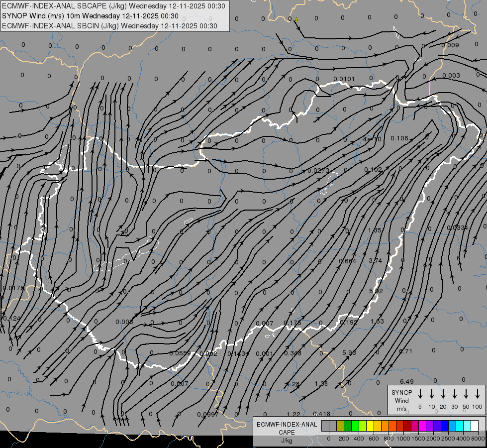Select the bright magenta CAPE legend swatch
The width and height of the screenshot is (487, 448).
(x=422, y=426)
